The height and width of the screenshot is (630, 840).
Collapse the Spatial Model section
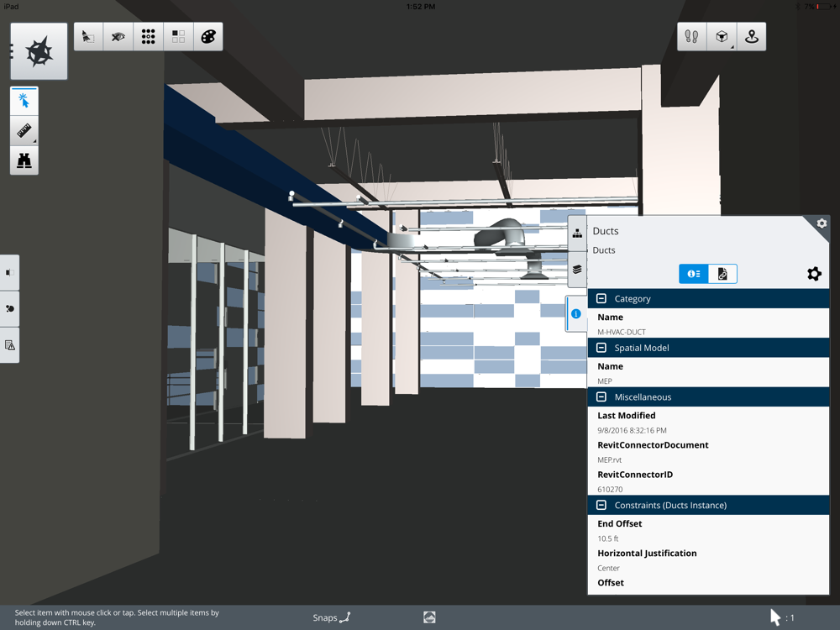coord(601,348)
